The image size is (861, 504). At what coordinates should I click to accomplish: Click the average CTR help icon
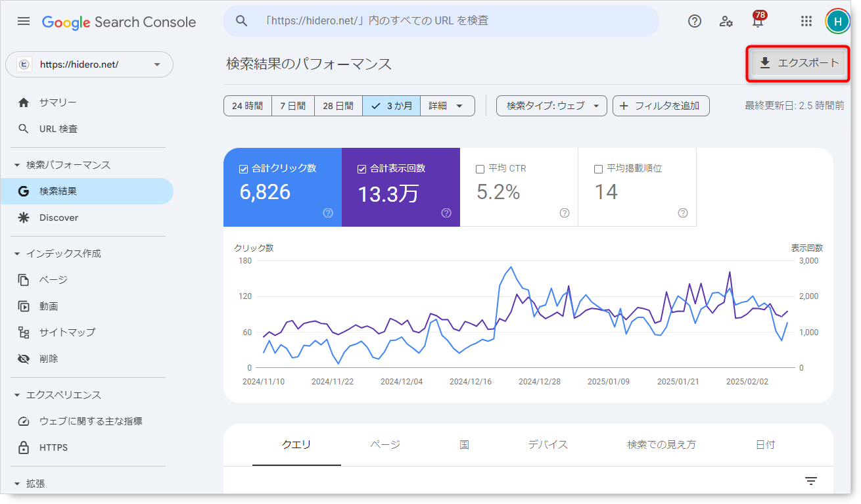coord(564,213)
